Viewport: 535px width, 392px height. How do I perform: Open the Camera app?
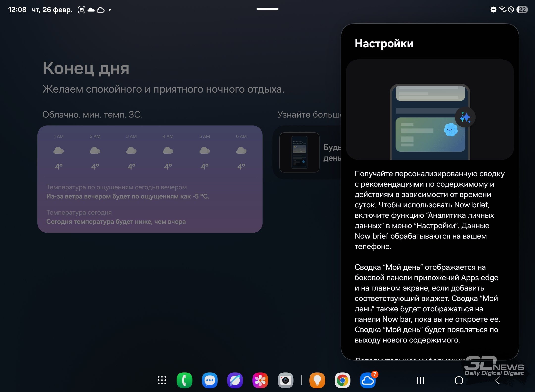[286, 380]
